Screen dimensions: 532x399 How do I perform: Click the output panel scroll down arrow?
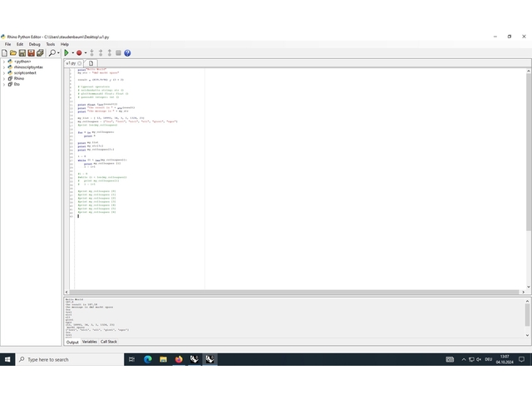pyautogui.click(x=527, y=335)
